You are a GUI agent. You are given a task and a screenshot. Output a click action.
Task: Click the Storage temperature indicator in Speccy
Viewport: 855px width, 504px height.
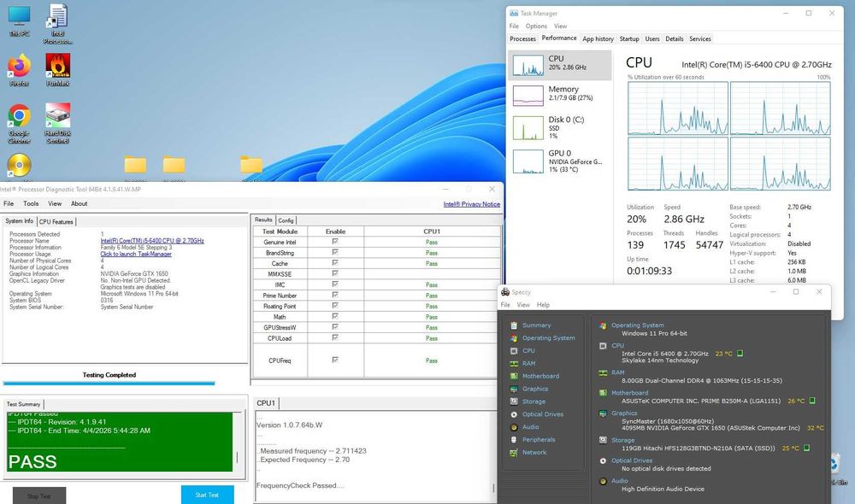coord(806,448)
